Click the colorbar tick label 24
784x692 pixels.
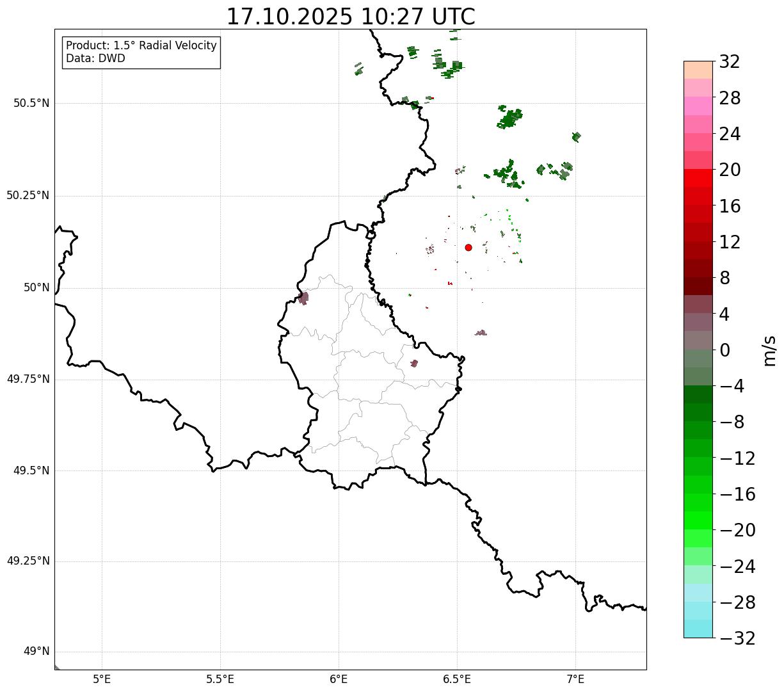click(x=730, y=134)
